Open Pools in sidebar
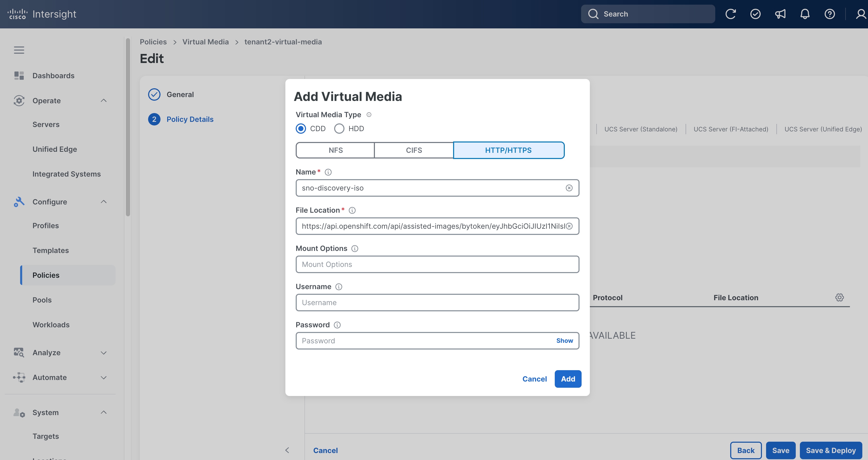The image size is (868, 460). [x=42, y=300]
